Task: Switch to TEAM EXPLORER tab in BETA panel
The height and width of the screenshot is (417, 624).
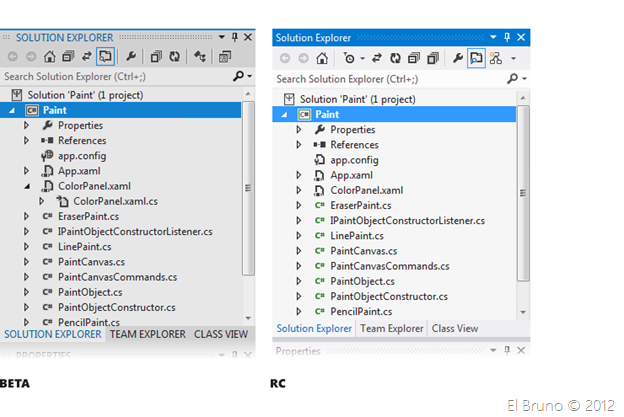Action: click(148, 334)
